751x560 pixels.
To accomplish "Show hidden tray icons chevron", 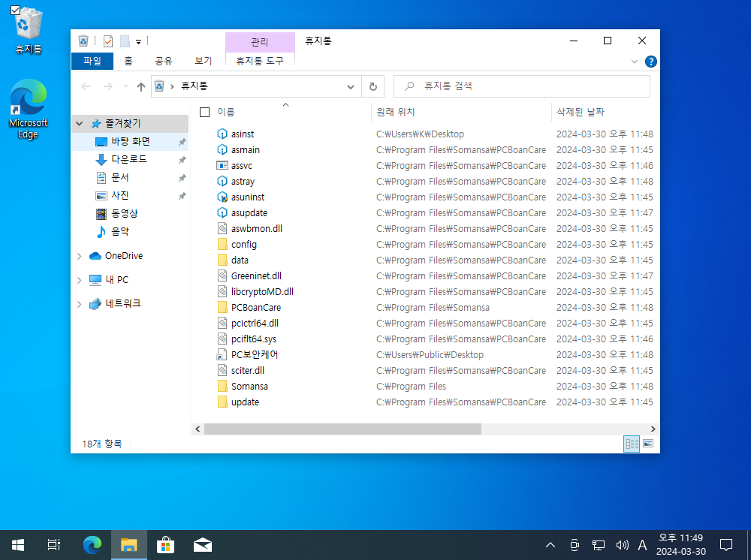I will [550, 545].
